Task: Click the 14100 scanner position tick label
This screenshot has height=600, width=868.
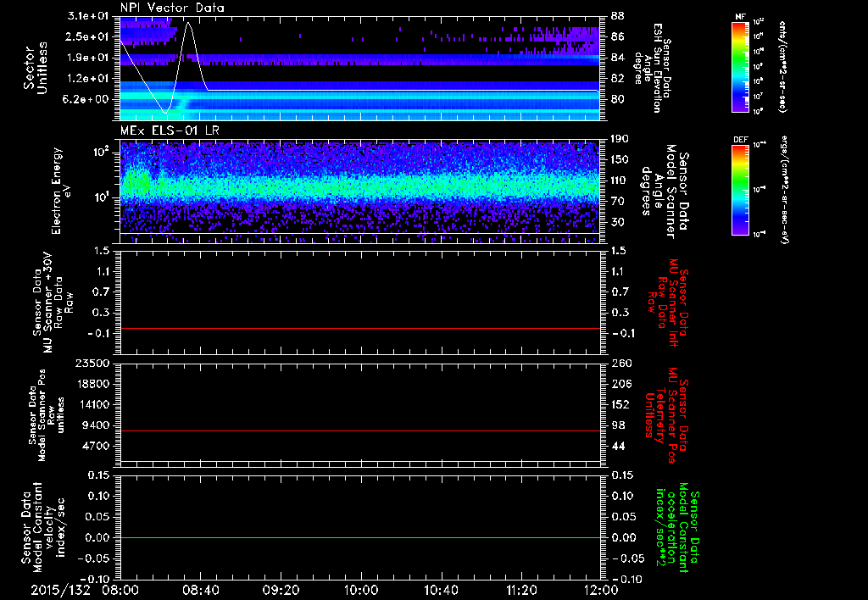Action: point(93,404)
